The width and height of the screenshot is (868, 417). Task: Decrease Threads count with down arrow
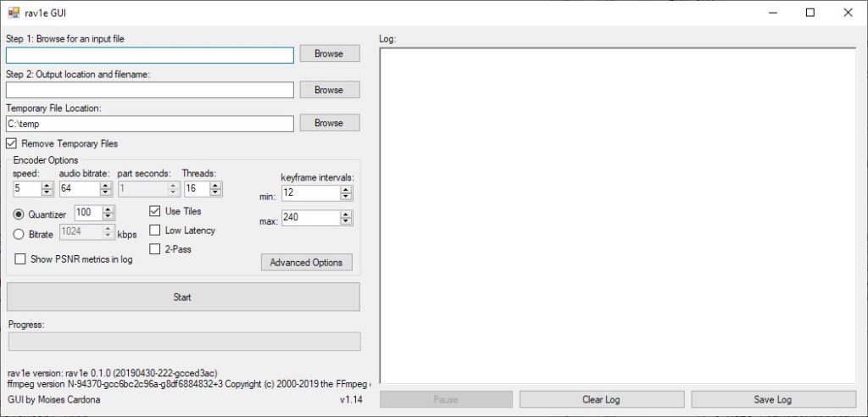[x=216, y=192]
